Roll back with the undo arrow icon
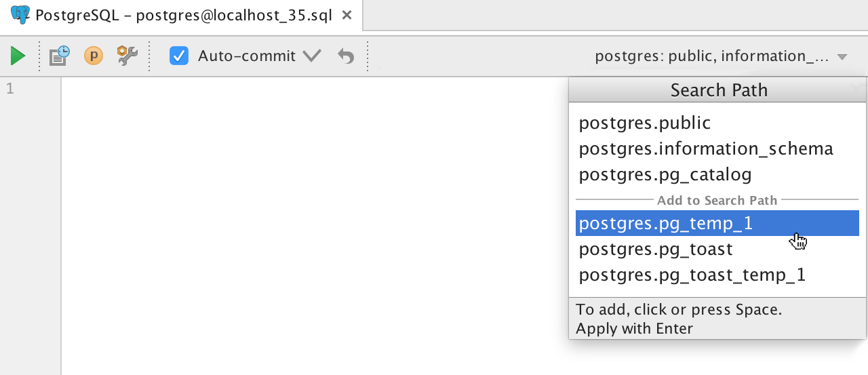 347,56
